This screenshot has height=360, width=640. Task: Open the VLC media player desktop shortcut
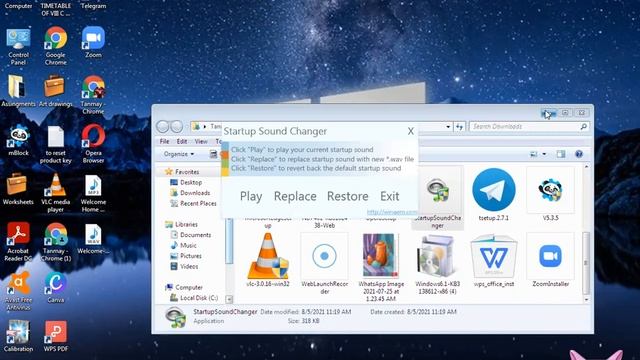[56, 193]
